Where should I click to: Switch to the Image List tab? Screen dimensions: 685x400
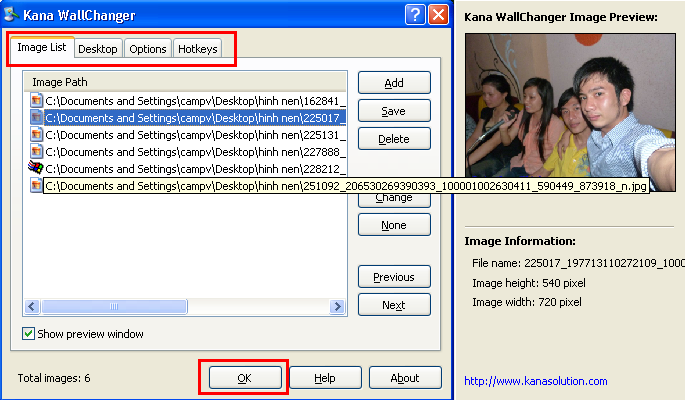[x=42, y=47]
